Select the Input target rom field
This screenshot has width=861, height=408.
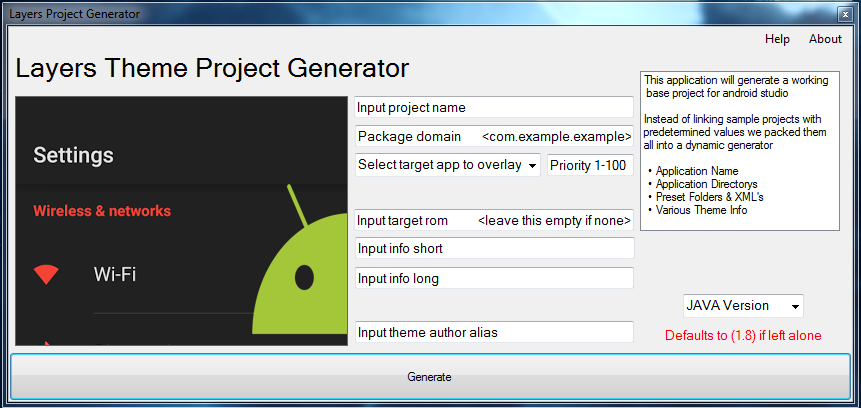494,220
